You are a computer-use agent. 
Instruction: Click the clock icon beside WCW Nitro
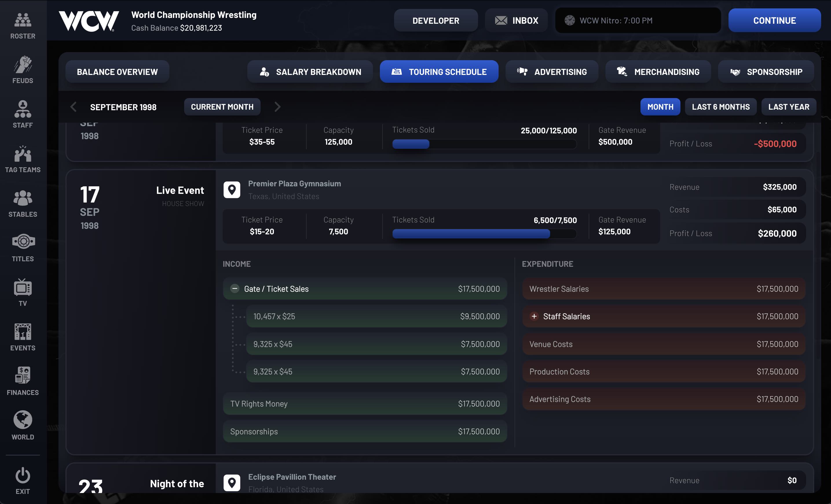click(x=570, y=21)
